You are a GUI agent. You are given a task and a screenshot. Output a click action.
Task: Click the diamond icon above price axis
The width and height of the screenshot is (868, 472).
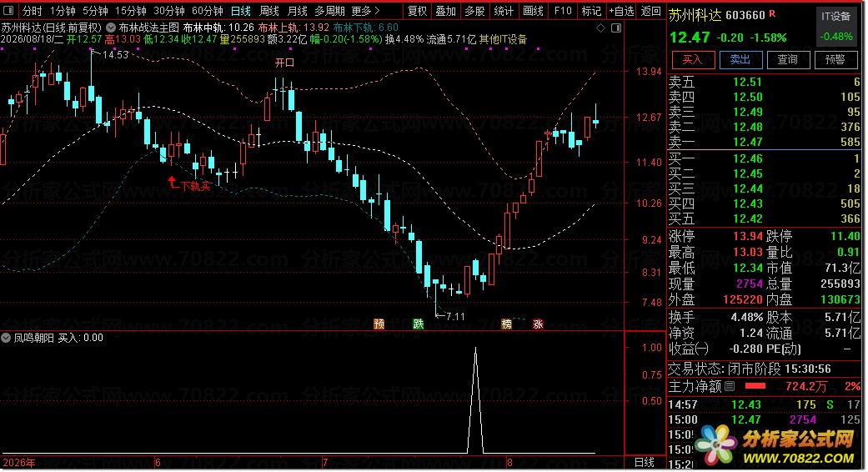[x=600, y=28]
